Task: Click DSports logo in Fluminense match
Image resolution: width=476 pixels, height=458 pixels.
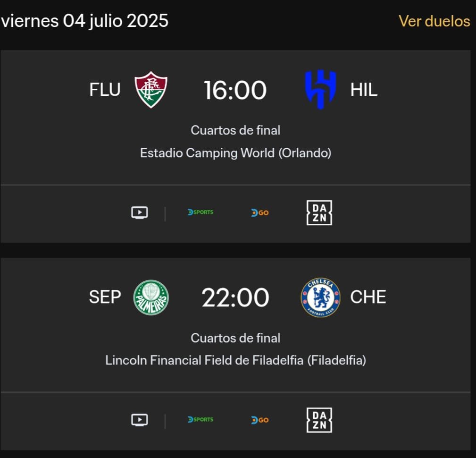Action: [x=200, y=212]
